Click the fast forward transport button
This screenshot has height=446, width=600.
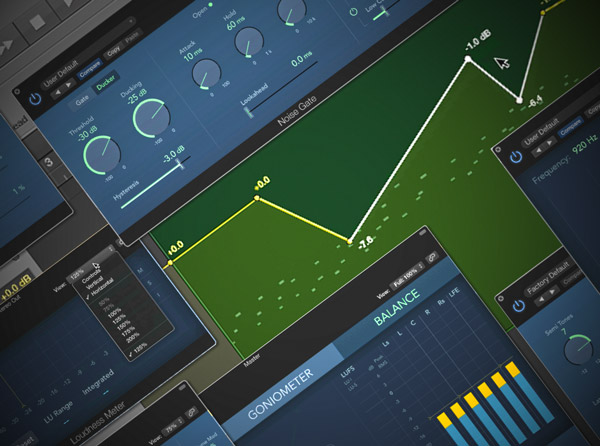pos(7,49)
